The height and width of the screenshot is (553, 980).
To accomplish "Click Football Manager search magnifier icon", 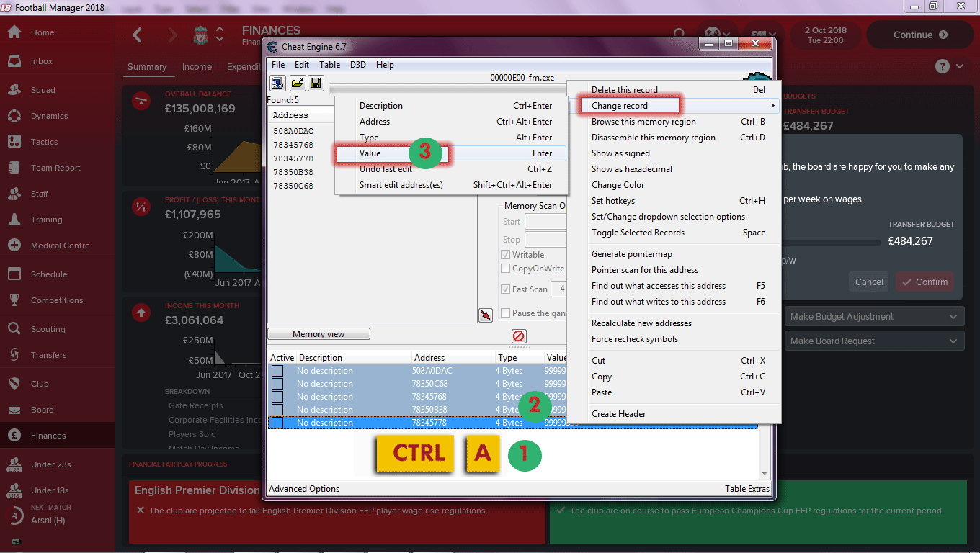I will pyautogui.click(x=680, y=34).
